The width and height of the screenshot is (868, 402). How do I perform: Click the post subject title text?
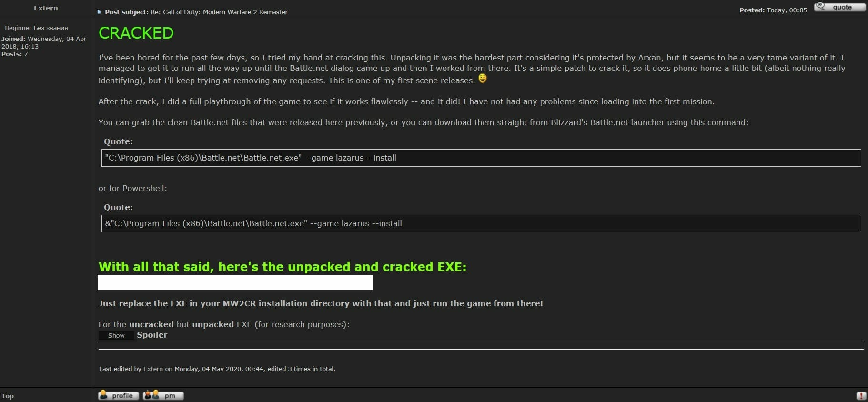click(219, 12)
